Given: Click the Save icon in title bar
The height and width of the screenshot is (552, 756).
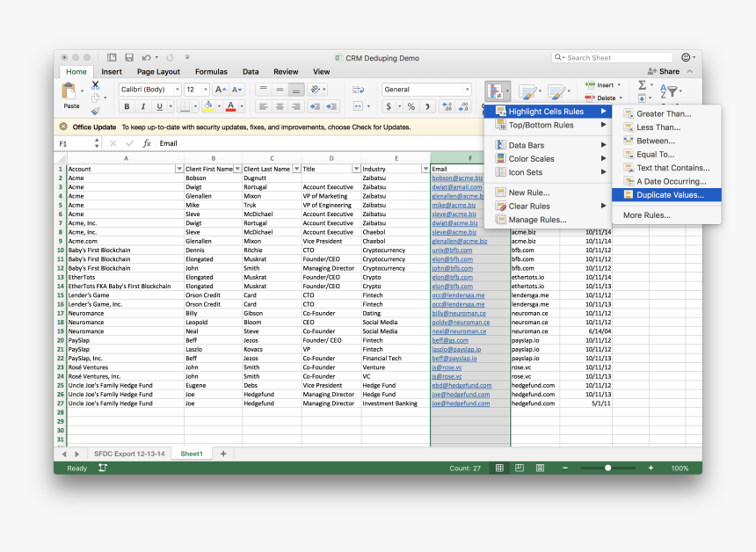Looking at the screenshot, I should 129,57.
